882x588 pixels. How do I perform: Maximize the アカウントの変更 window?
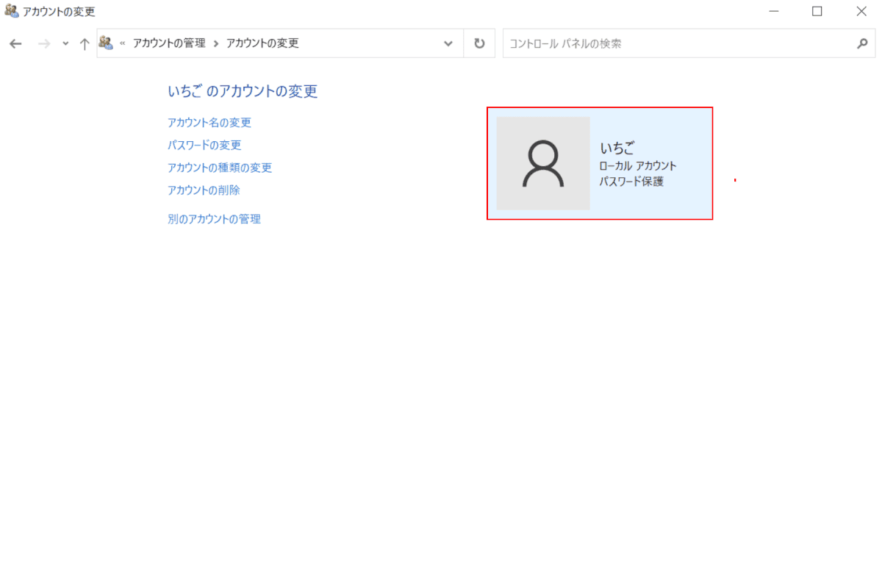[817, 11]
